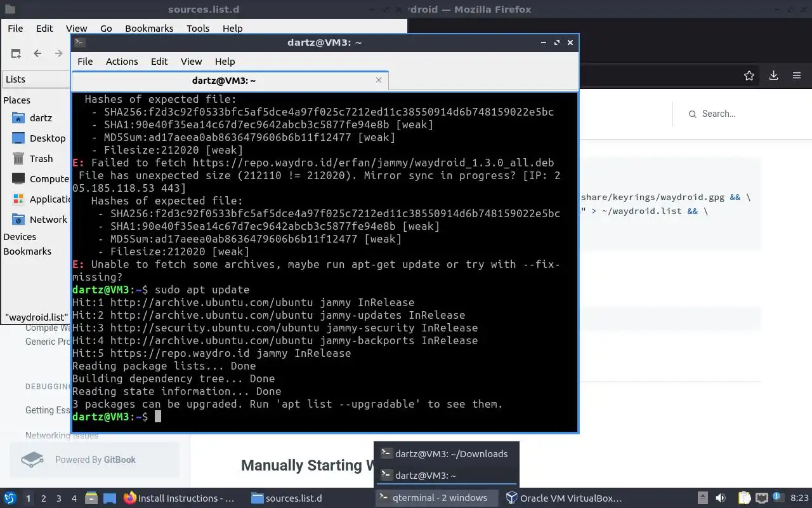812x508 pixels.
Task: Switch to workspace 1
Action: click(28, 498)
